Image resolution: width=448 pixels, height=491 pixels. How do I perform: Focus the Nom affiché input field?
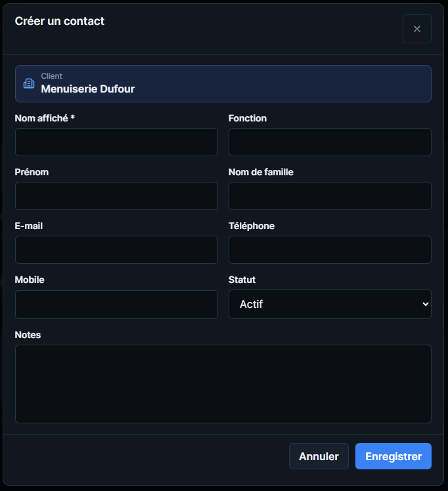[116, 142]
